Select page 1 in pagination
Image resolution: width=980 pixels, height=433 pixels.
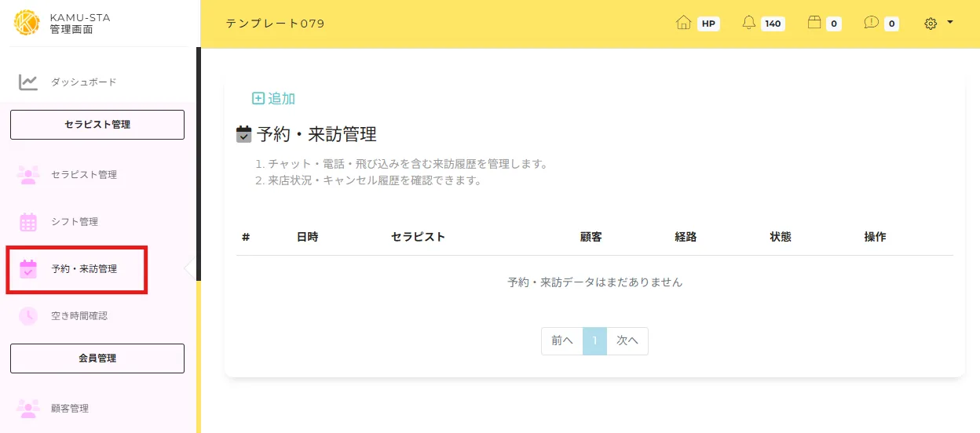pyautogui.click(x=594, y=341)
